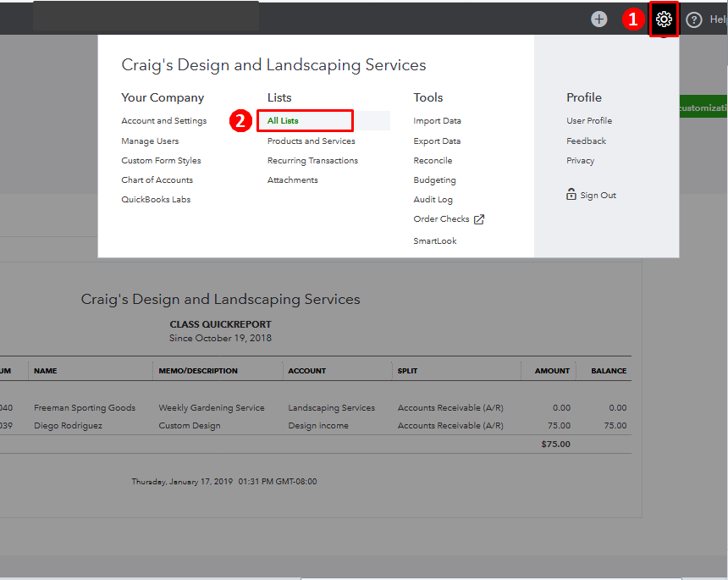728x580 pixels.
Task: Click CLASS QUICKREPORT title
Action: point(220,324)
